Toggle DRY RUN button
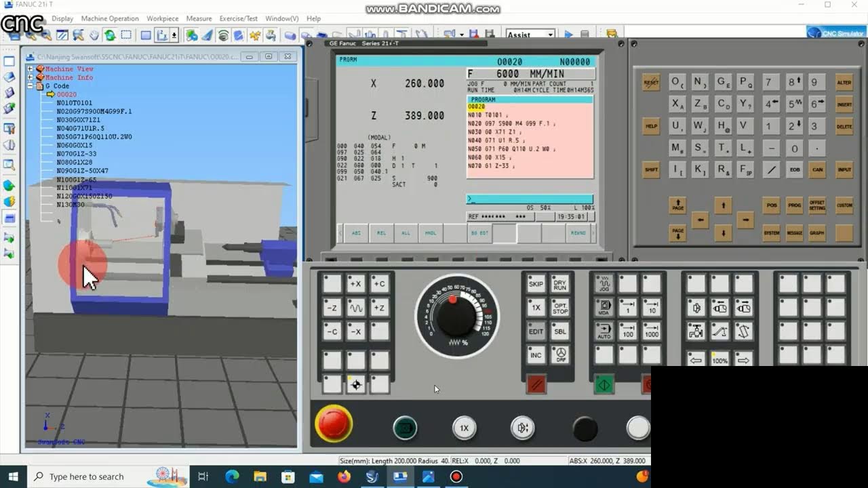This screenshot has width=868, height=488. pyautogui.click(x=560, y=283)
